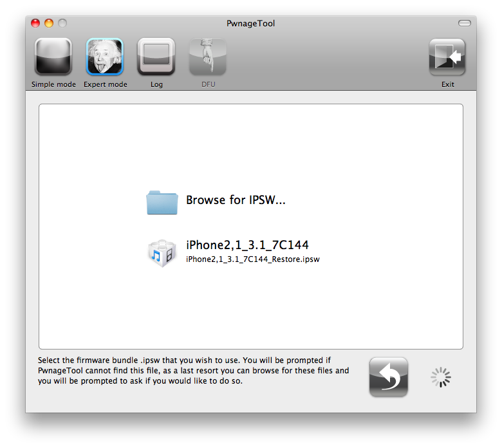Click the iPhone2,1_3.1_7C144_Restore.ipsw filename
The width and height of the screenshot is (502, 448).
point(252,259)
